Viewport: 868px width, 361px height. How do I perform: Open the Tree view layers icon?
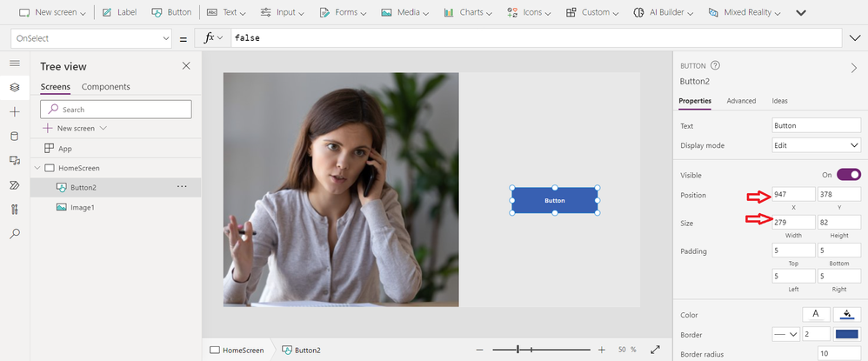click(x=15, y=88)
